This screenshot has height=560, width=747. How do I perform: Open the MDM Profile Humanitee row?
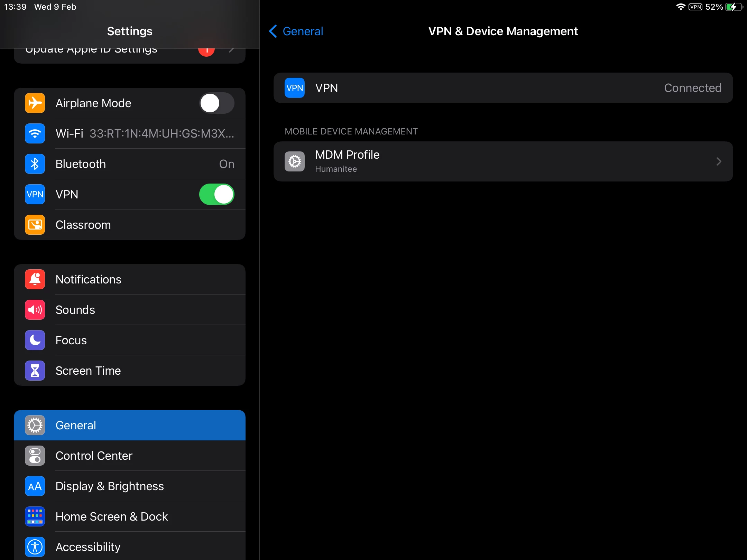[x=503, y=161]
